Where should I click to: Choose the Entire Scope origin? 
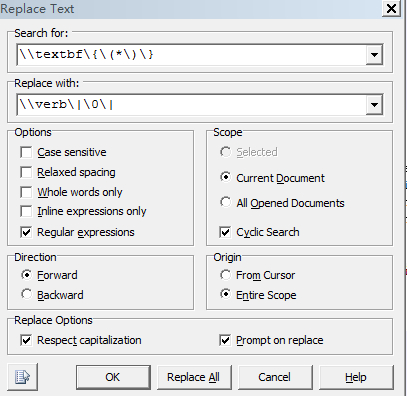coord(225,294)
